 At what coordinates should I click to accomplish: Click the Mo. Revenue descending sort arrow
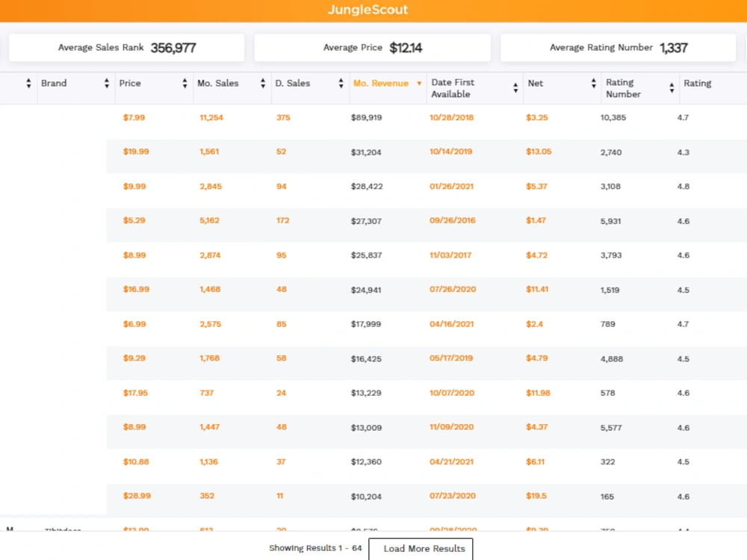419,84
